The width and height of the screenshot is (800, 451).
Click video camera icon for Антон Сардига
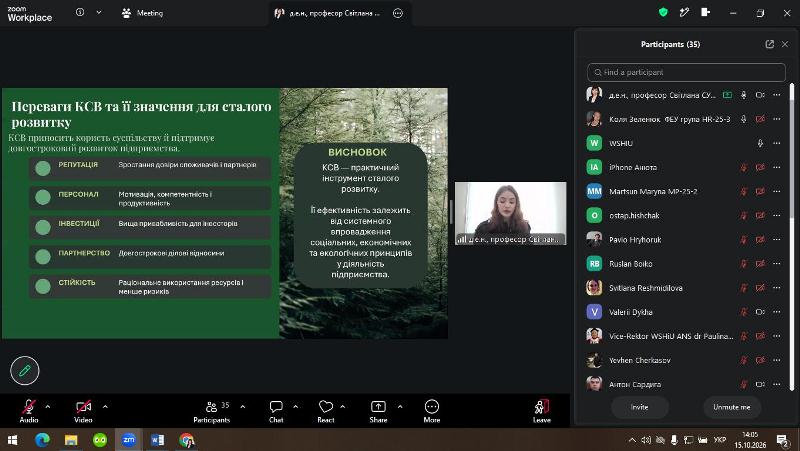[760, 384]
